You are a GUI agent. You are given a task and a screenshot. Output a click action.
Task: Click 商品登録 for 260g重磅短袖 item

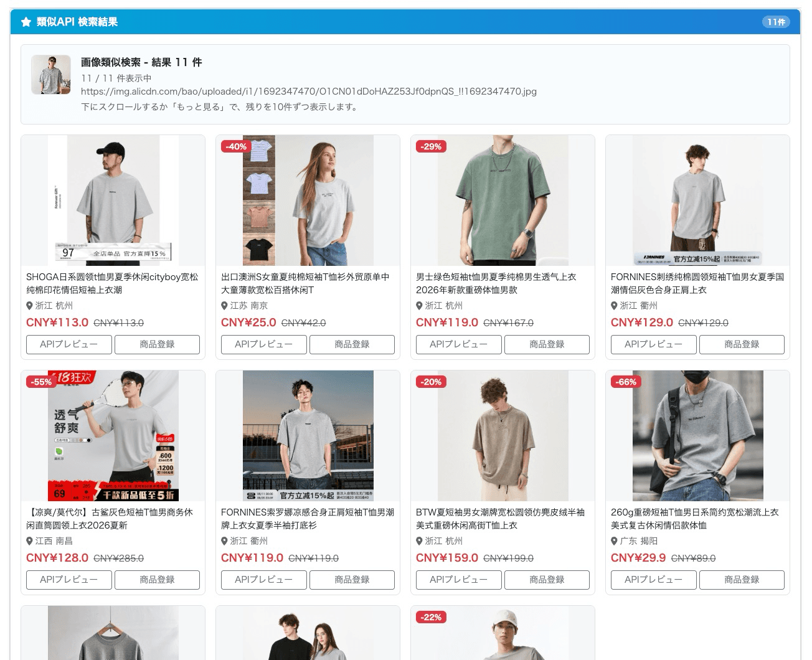click(742, 580)
